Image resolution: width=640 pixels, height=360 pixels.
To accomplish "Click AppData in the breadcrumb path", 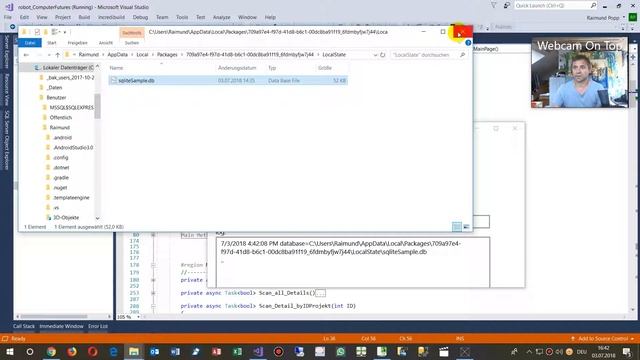I will click(x=118, y=55).
